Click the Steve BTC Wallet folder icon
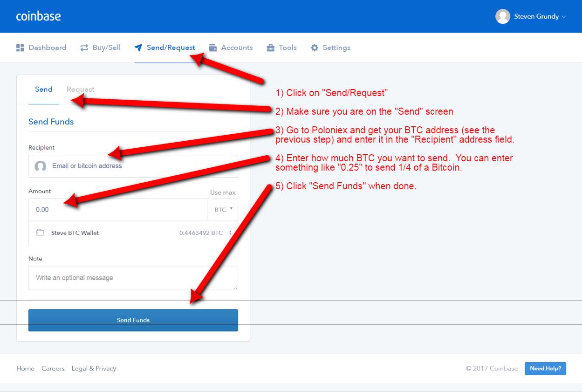The image size is (582, 392). [40, 233]
